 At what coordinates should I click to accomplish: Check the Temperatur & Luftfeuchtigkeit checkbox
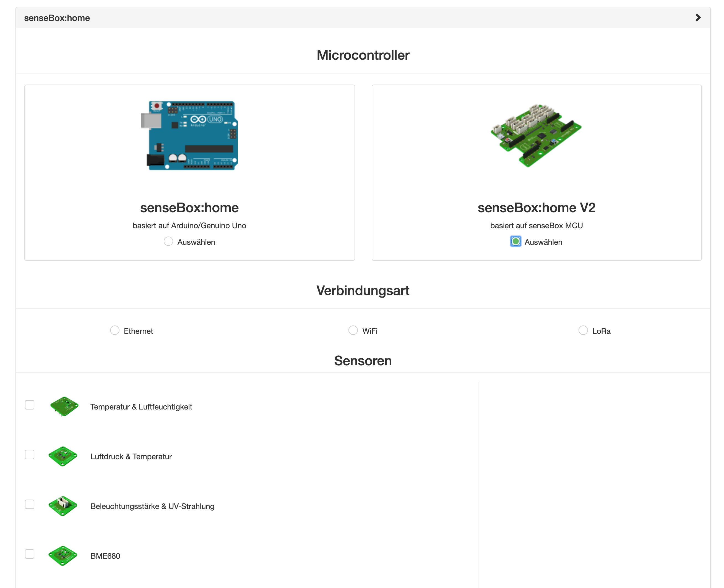click(30, 405)
